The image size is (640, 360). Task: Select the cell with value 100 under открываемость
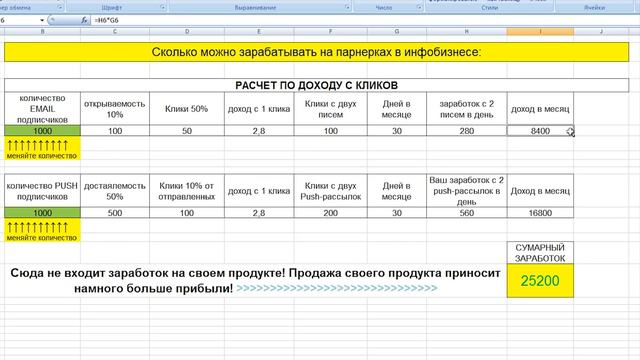coord(115,131)
